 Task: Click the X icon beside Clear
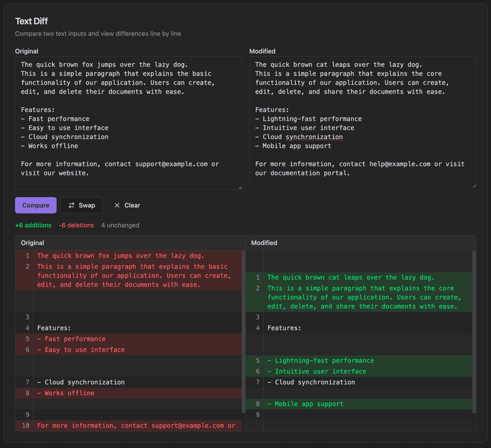click(117, 205)
